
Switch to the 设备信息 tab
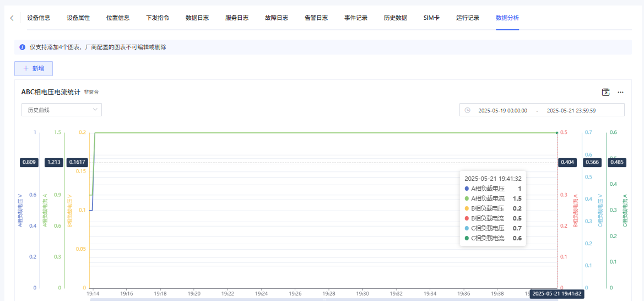tap(39, 18)
